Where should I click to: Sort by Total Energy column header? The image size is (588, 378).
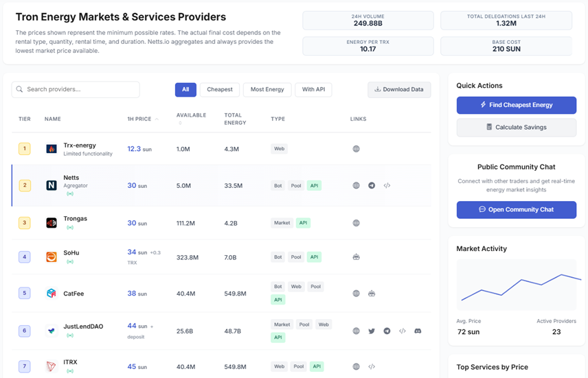tap(235, 119)
